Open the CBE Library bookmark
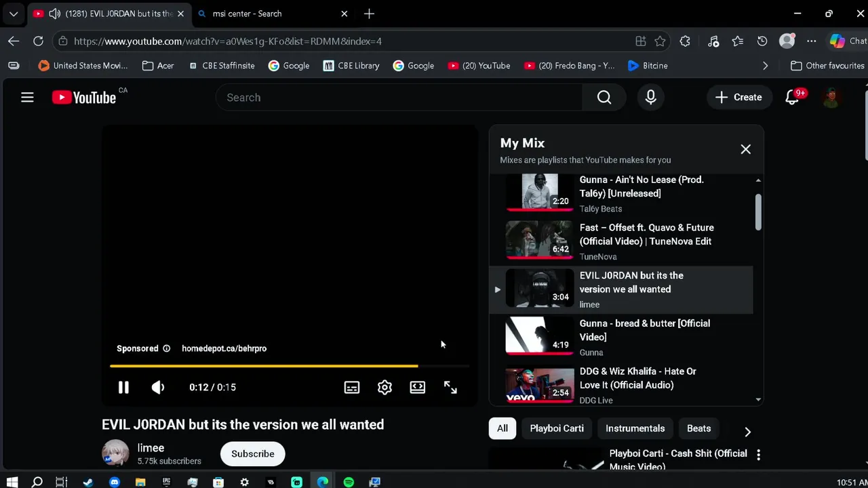 click(351, 66)
